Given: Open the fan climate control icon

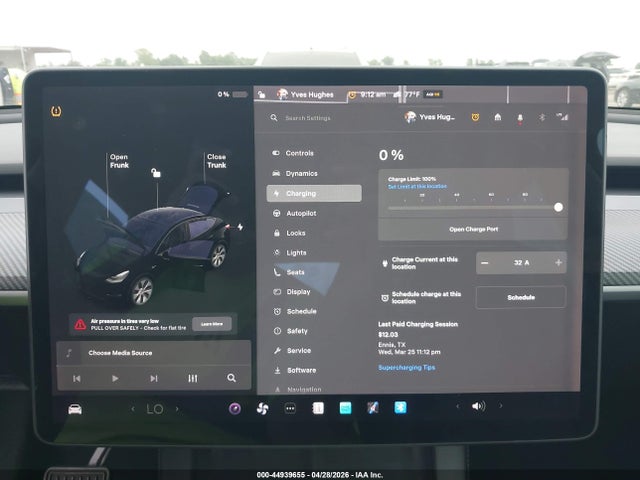Looking at the screenshot, I should 262,408.
